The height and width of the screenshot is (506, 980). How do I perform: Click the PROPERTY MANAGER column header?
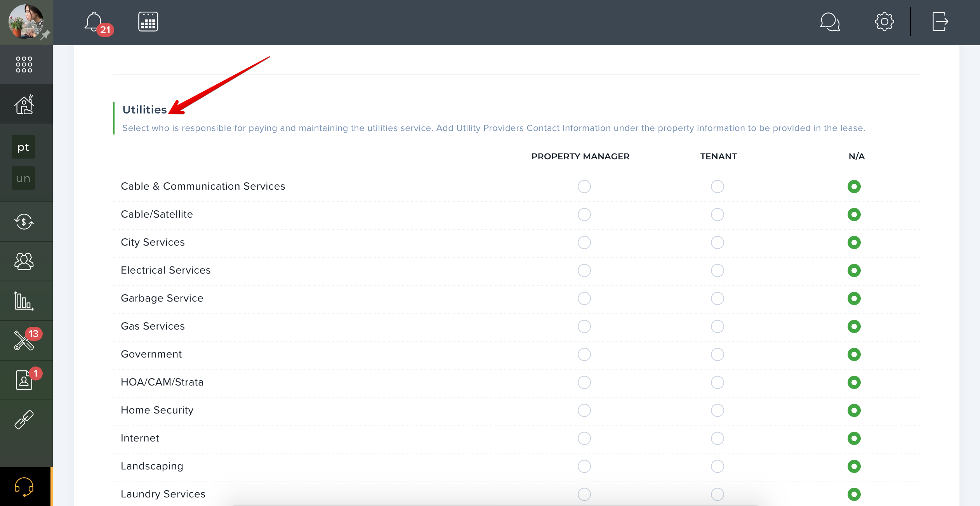[580, 156]
